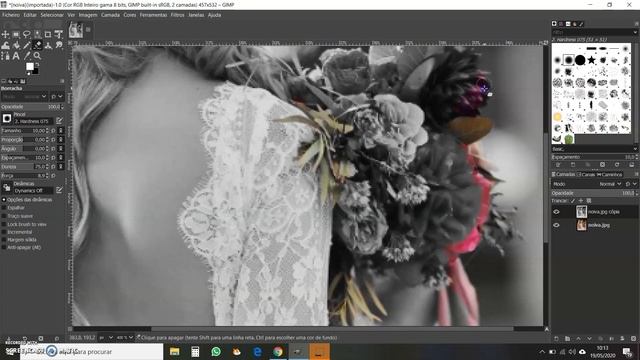This screenshot has width=640, height=360.
Task: Create a new layer in Layers panel
Action: [556, 338]
